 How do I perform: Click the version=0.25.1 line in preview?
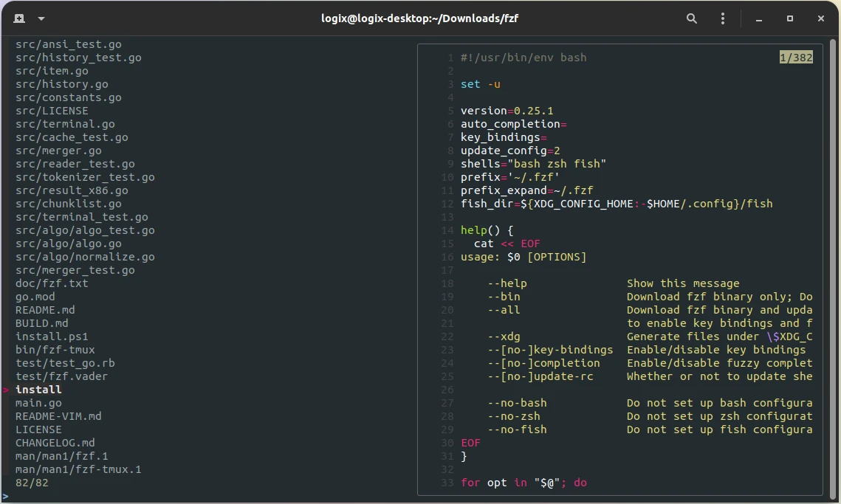(507, 111)
